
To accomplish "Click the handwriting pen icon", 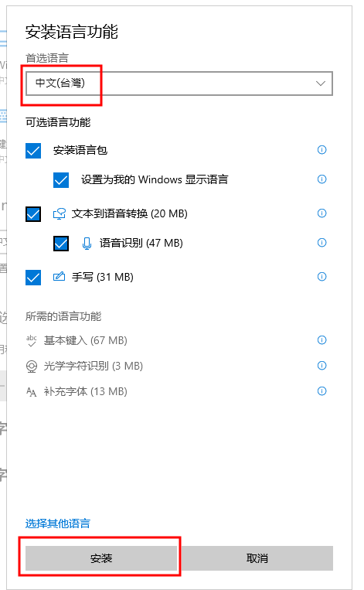I will (x=59, y=277).
